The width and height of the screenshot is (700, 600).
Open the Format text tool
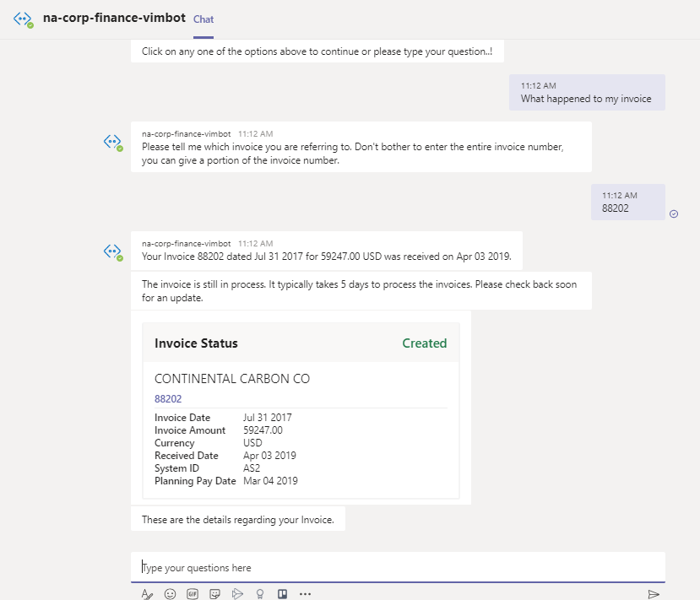coord(147,594)
